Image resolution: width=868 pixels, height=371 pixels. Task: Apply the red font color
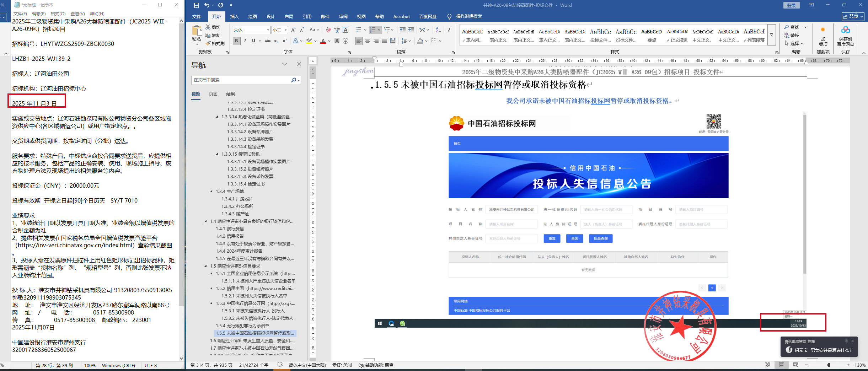tap(323, 41)
